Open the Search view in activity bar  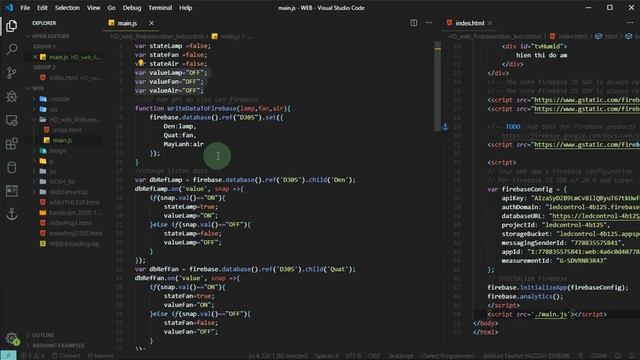click(11, 49)
